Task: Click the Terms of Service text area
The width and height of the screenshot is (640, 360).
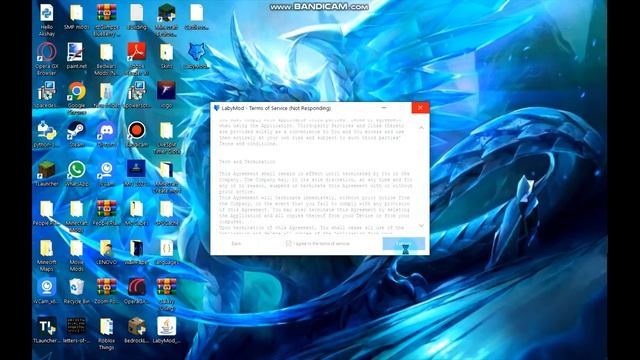Action: pyautogui.click(x=316, y=177)
